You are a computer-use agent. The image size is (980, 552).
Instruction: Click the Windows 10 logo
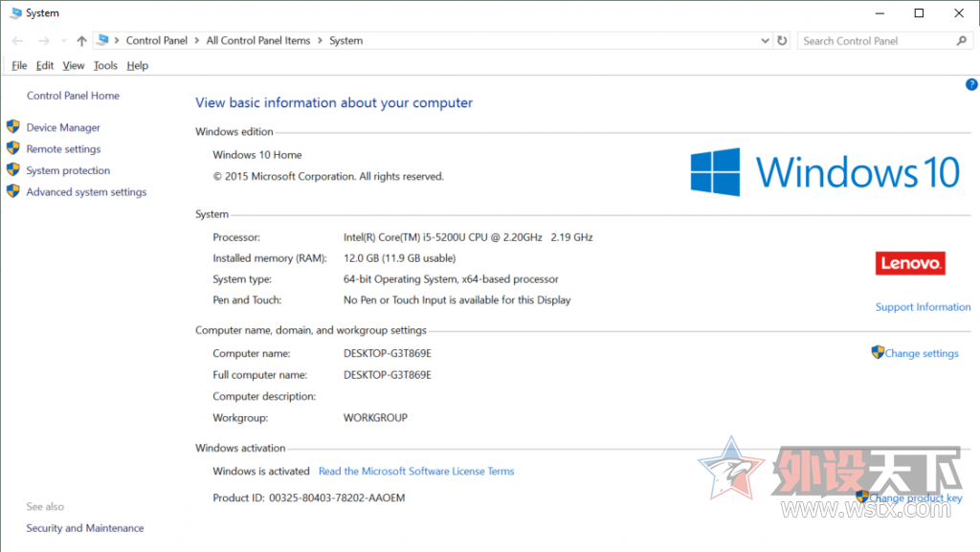824,172
